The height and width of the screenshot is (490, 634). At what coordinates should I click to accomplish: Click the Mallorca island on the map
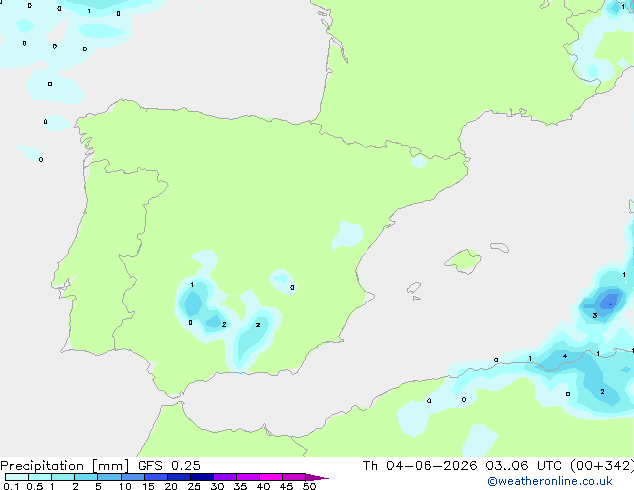tap(464, 262)
